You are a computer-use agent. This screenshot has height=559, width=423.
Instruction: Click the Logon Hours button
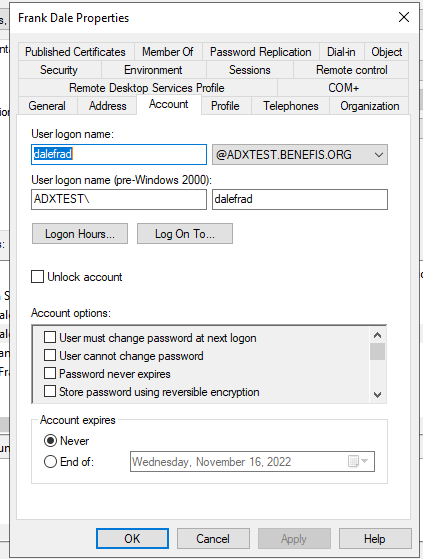(x=80, y=234)
